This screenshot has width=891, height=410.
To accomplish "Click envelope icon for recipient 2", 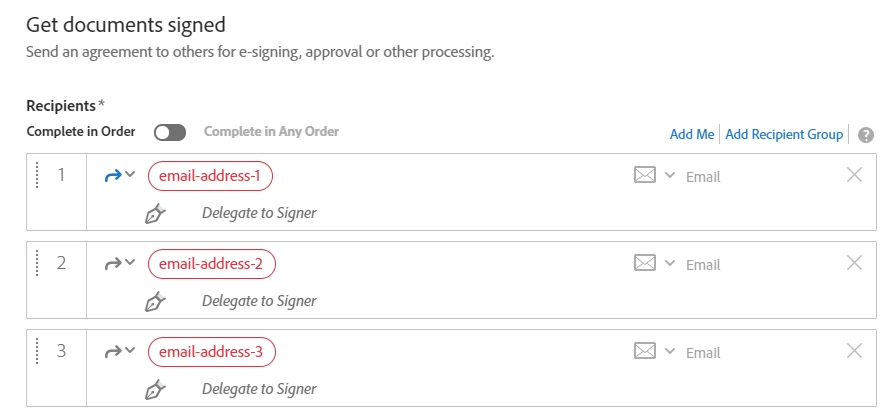I will point(644,263).
